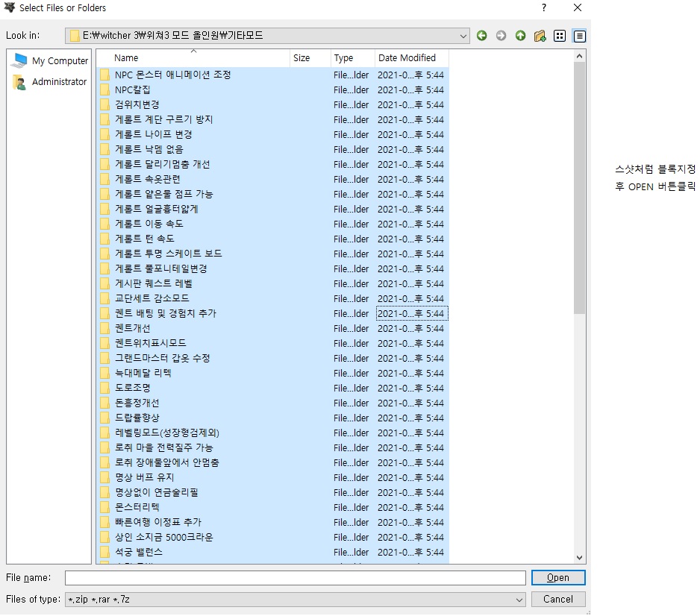Viewport: 700px width, 616px height.
Task: Create a new folder with toolbar icon
Action: point(540,36)
